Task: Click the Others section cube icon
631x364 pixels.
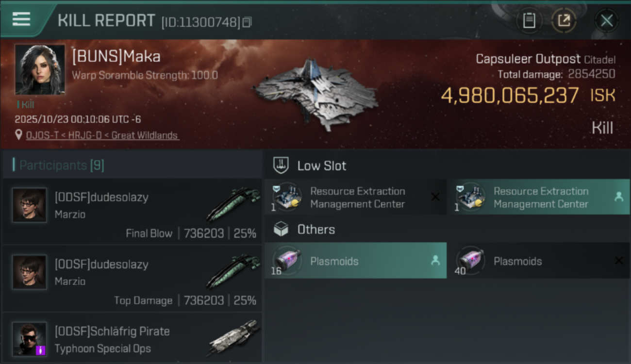Action: click(281, 229)
